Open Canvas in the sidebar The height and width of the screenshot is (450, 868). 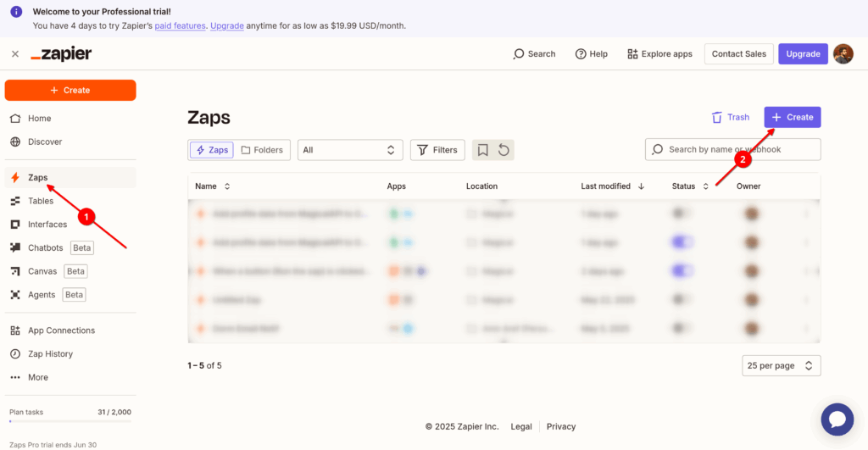[70, 271]
